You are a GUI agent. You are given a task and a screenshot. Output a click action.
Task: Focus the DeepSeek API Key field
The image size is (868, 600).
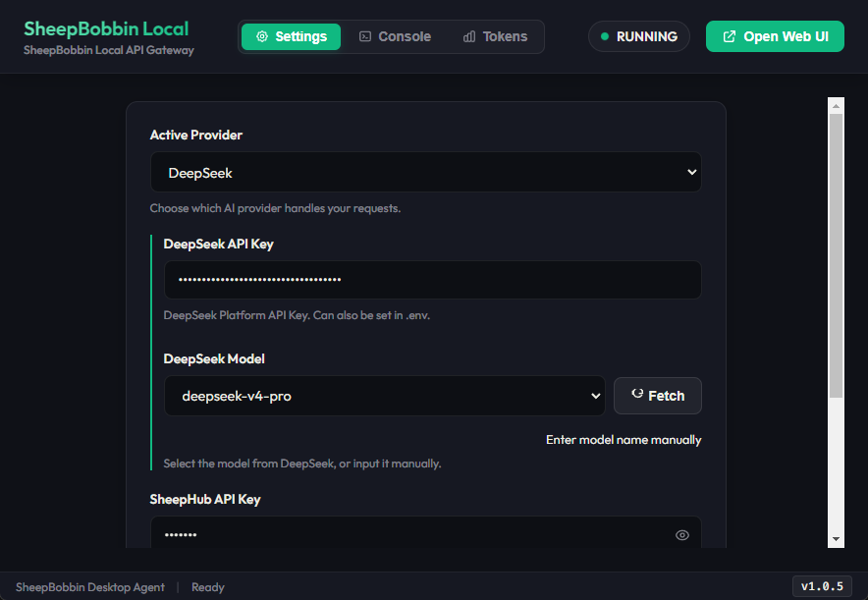pos(433,280)
